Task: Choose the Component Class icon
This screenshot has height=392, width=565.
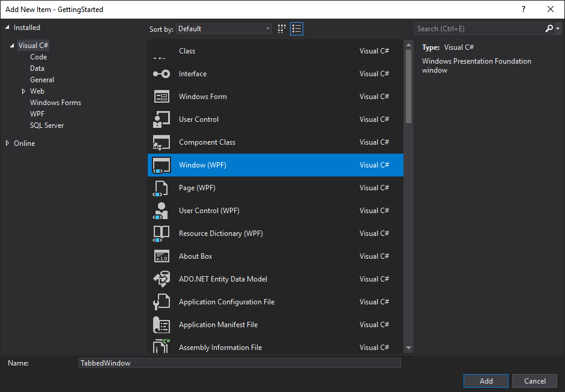Action: tap(161, 142)
